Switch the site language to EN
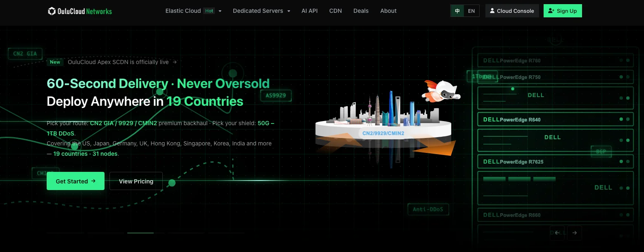Image resolution: width=644 pixels, height=252 pixels. coord(471,11)
